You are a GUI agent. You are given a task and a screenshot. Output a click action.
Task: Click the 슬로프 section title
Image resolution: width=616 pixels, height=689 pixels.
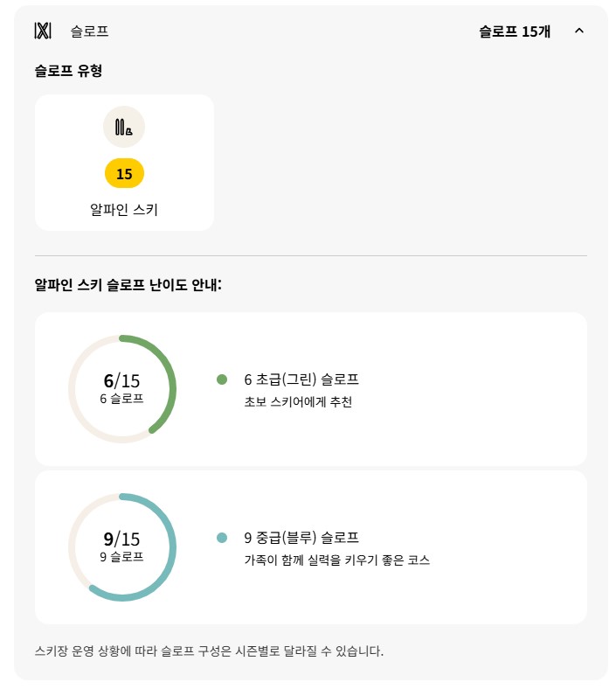click(90, 31)
